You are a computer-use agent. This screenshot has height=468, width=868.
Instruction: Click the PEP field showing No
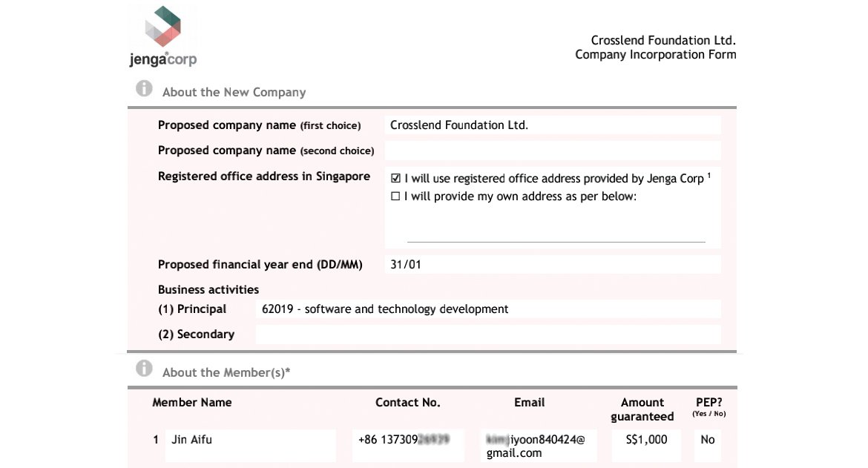pyautogui.click(x=708, y=446)
